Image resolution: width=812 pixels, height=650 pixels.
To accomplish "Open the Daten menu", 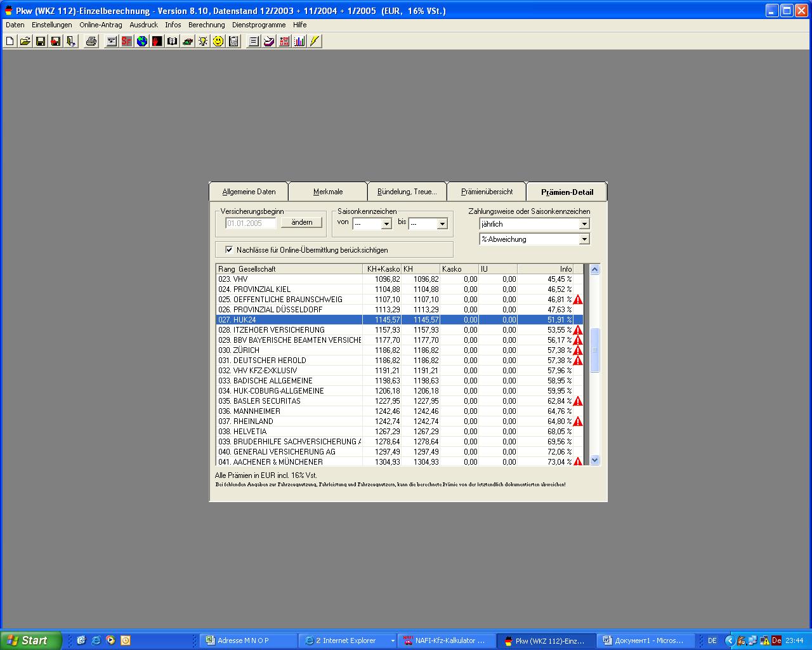I will tap(15, 25).
